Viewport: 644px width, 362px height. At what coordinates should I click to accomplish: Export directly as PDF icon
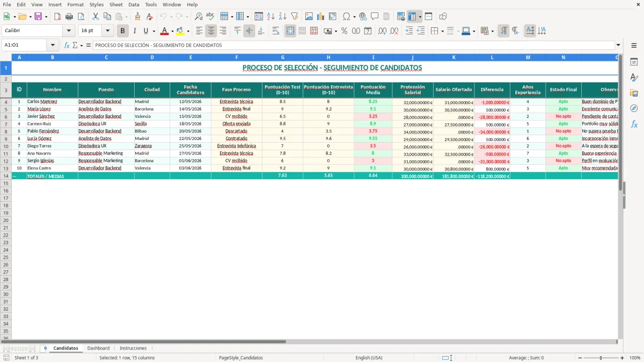(57, 17)
